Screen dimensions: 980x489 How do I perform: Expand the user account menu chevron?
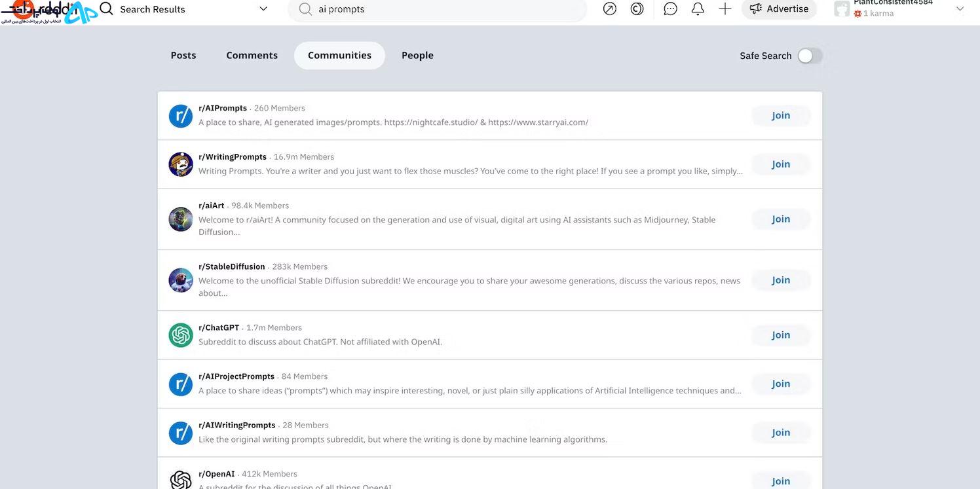coord(960,9)
